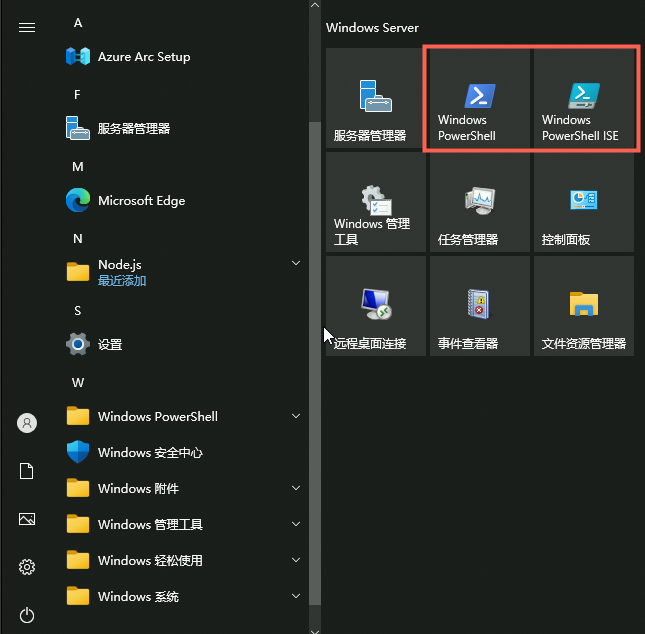Open the Pictures sidebar icon

pos(27,519)
